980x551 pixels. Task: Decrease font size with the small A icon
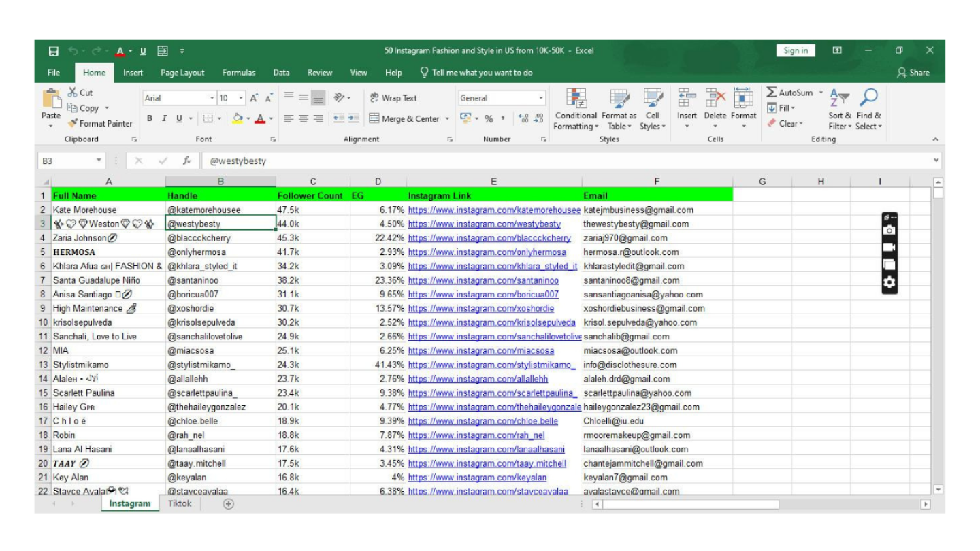point(269,98)
